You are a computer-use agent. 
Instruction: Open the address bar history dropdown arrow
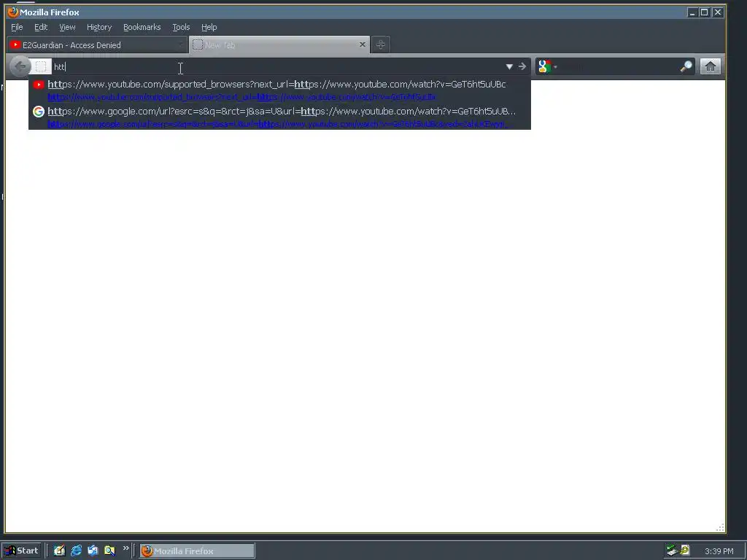coord(508,66)
